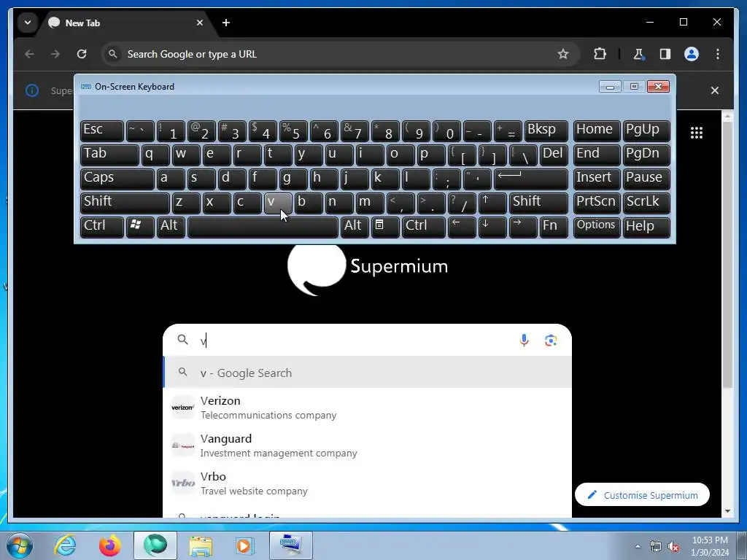Open the tab search dropdown arrow
The height and width of the screenshot is (560, 747).
pyautogui.click(x=28, y=23)
